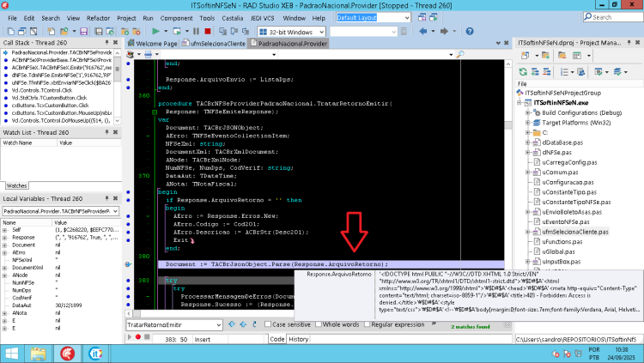Click Expand All icon in Project Manager
Screen dimensions: 644x363
tap(535, 72)
